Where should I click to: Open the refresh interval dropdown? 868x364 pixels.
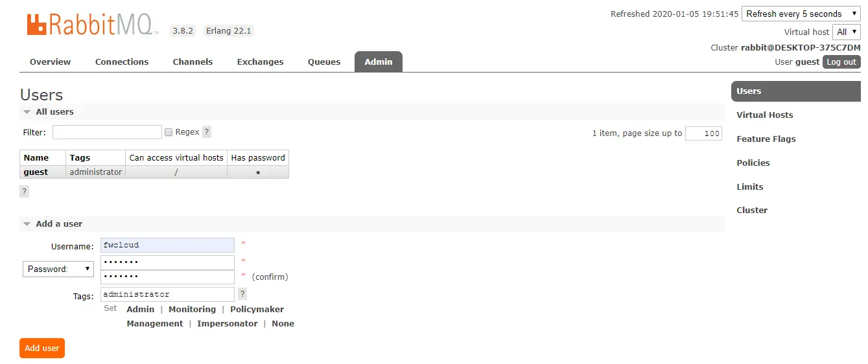point(801,14)
